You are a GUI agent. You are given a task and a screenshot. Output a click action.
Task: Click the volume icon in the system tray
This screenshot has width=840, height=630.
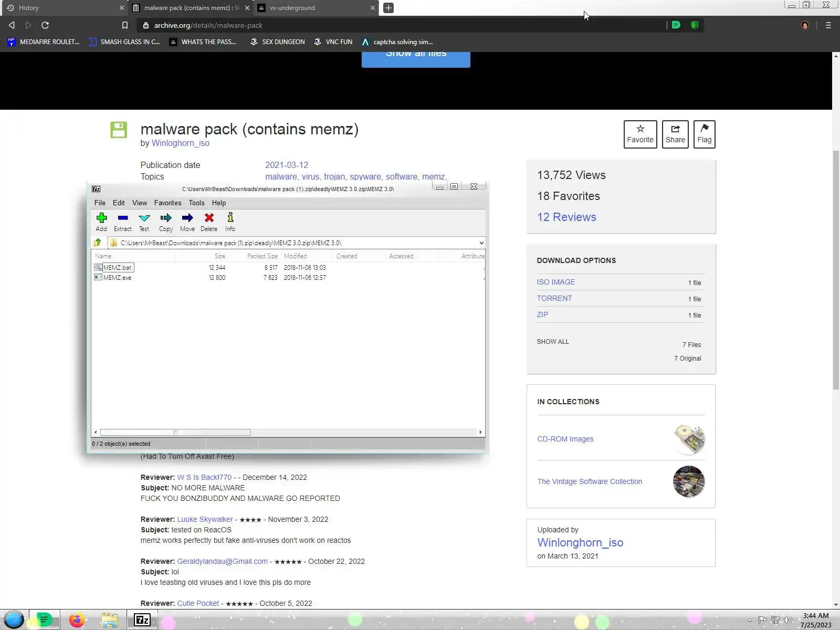(x=788, y=620)
